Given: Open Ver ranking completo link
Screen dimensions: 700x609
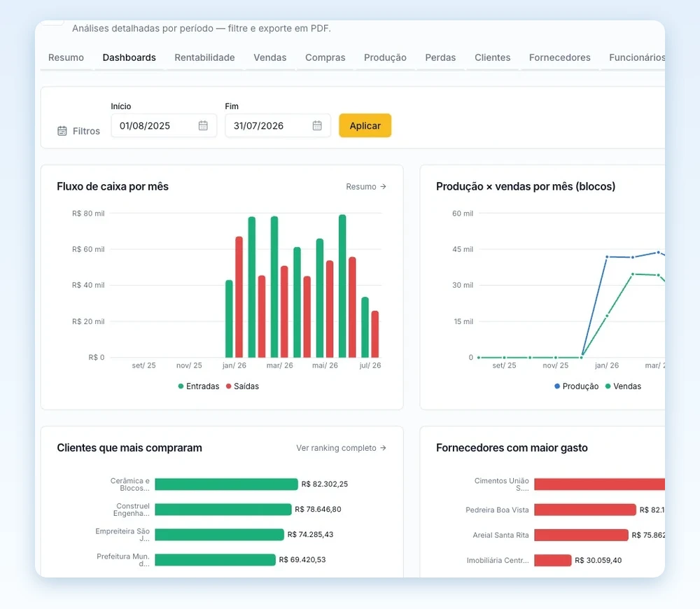Looking at the screenshot, I should coord(336,448).
